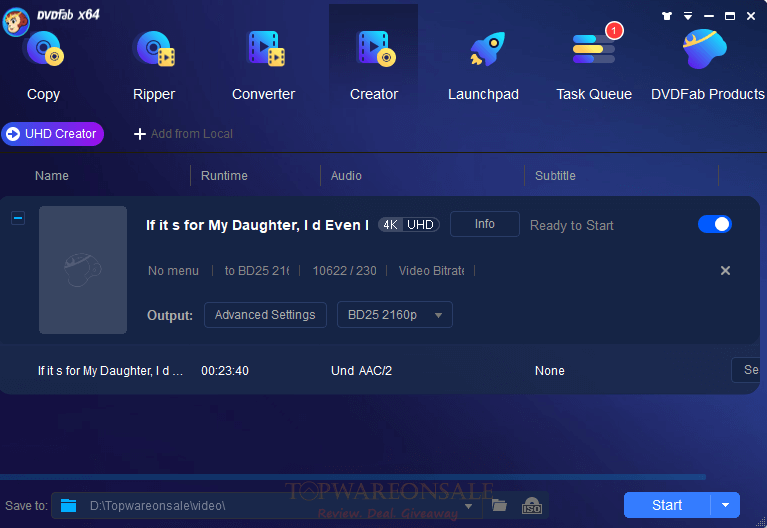Click the DVDFab mascot logo
The width and height of the screenshot is (767, 528).
pyautogui.click(x=16, y=22)
